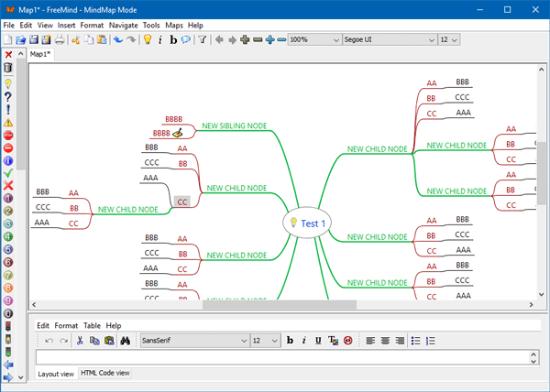
Task: Click the blue info circle icon
Action: pyautogui.click(x=8, y=159)
